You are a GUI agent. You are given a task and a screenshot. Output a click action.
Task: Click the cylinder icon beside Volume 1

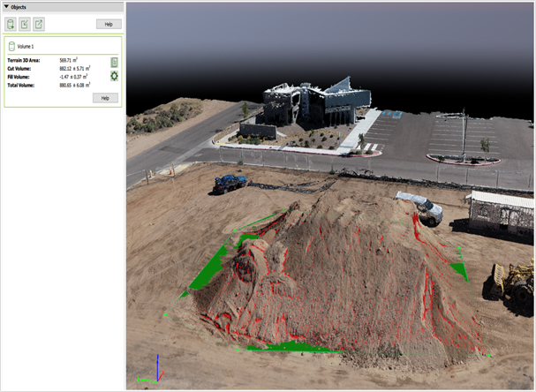[x=11, y=46]
